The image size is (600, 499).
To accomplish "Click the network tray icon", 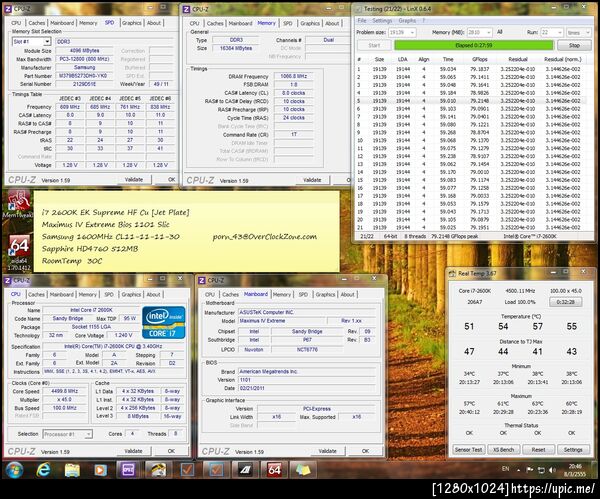I will [541, 470].
